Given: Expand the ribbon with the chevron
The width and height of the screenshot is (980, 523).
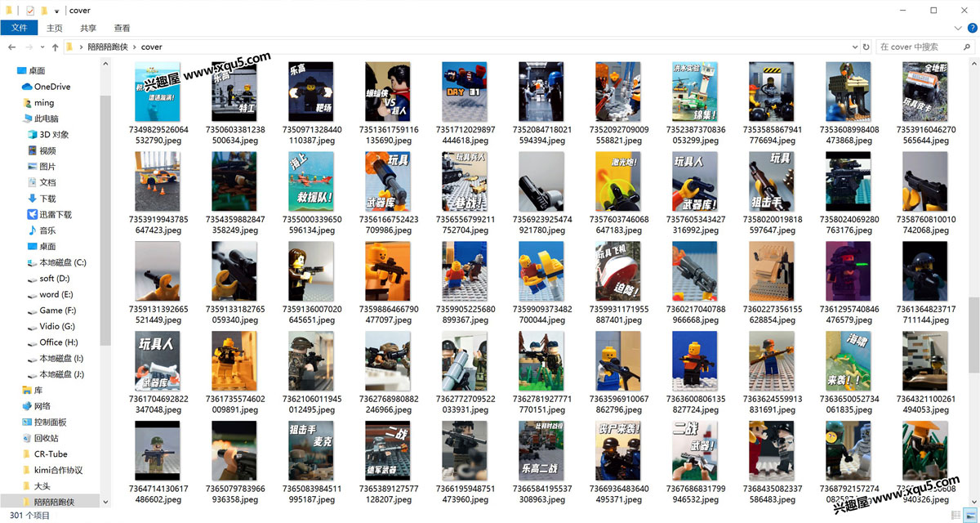Looking at the screenshot, I should point(956,29).
